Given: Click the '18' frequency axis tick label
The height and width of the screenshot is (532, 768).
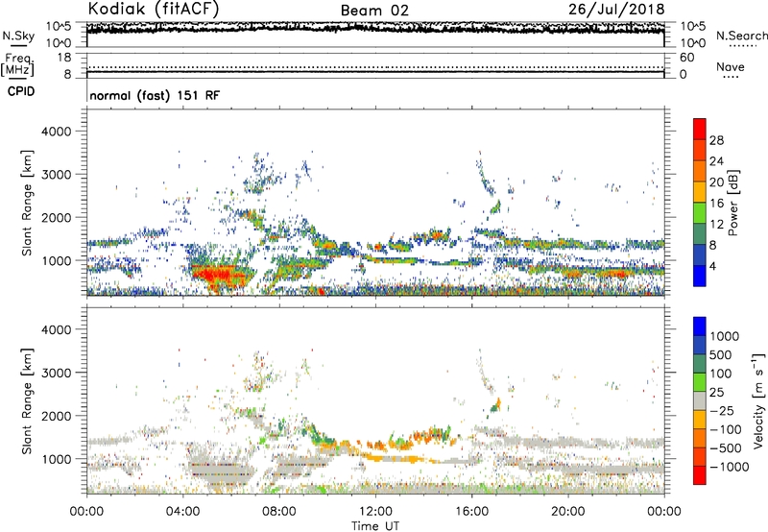Looking at the screenshot, I should pos(64,58).
